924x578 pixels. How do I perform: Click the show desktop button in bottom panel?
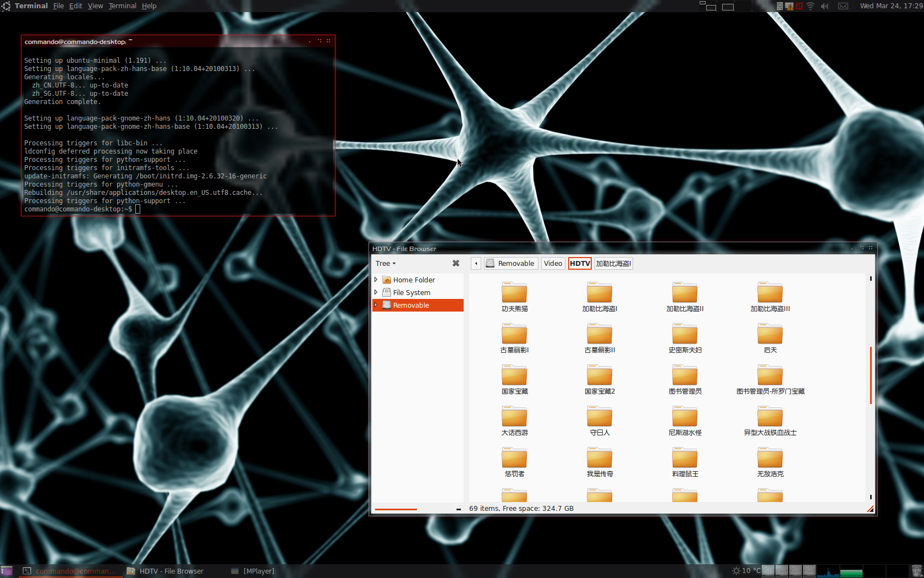[7, 571]
